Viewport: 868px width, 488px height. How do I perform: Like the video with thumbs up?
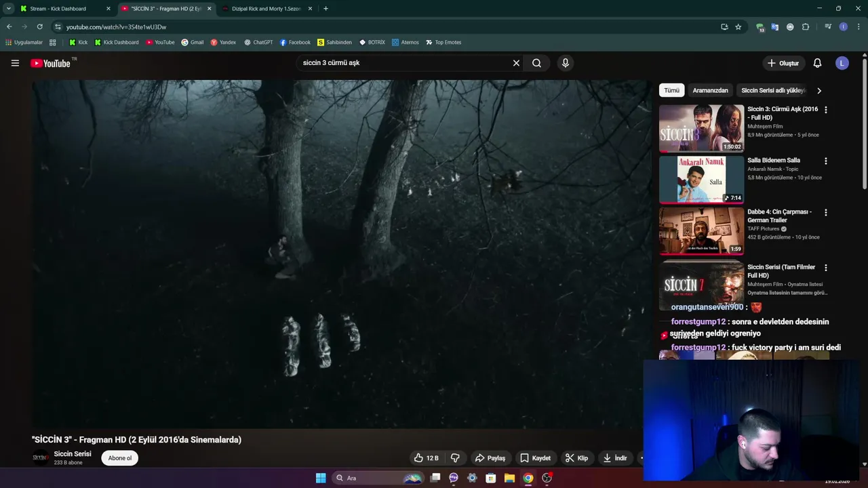pyautogui.click(x=426, y=458)
